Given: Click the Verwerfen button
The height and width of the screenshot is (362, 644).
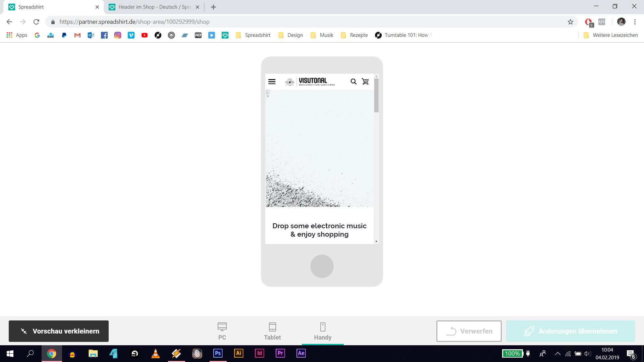Looking at the screenshot, I should tap(469, 331).
